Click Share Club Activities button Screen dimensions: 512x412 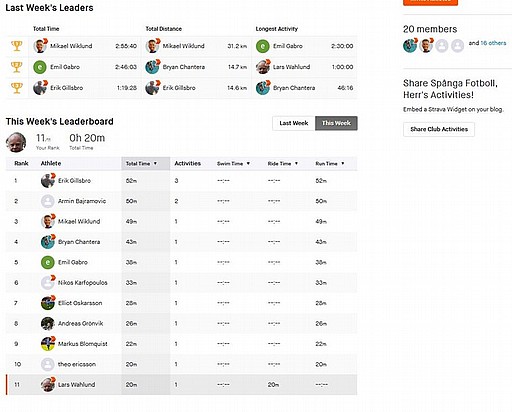(x=439, y=129)
